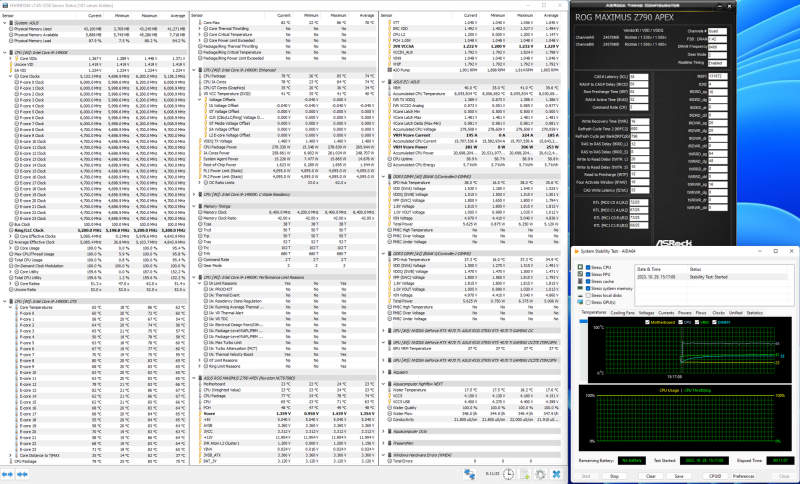Click RAM icon beside Stress system memory
The image size is (800, 484).
pyautogui.click(x=580, y=289)
